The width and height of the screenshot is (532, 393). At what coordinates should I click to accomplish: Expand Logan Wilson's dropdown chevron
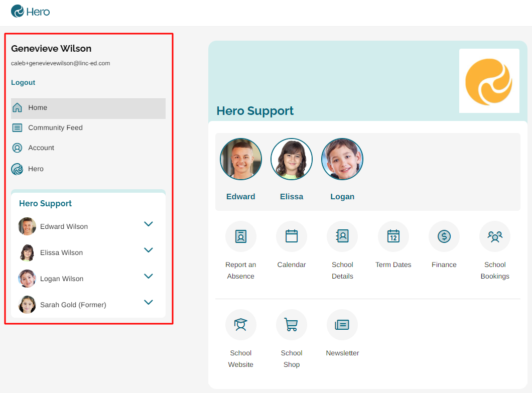click(149, 277)
